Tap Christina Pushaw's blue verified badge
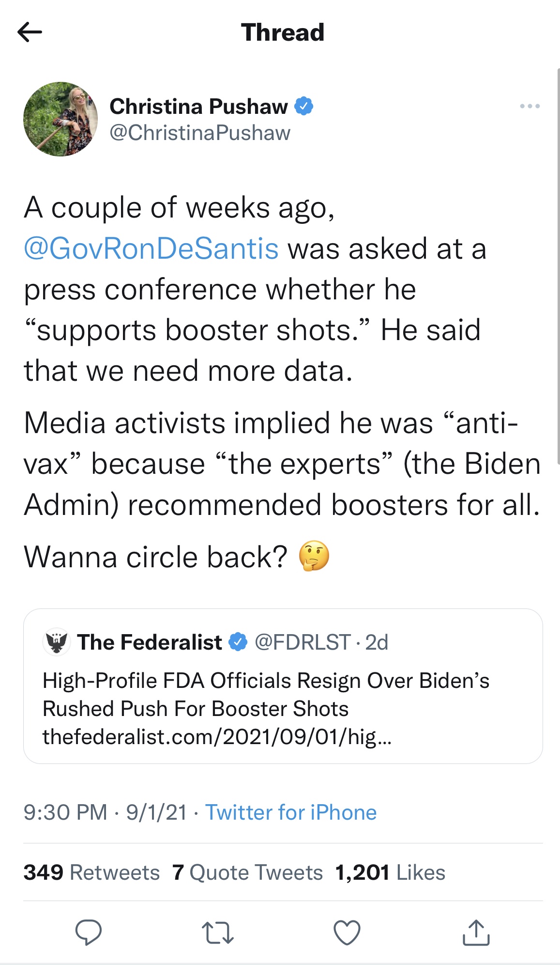The width and height of the screenshot is (560, 965). (x=304, y=106)
